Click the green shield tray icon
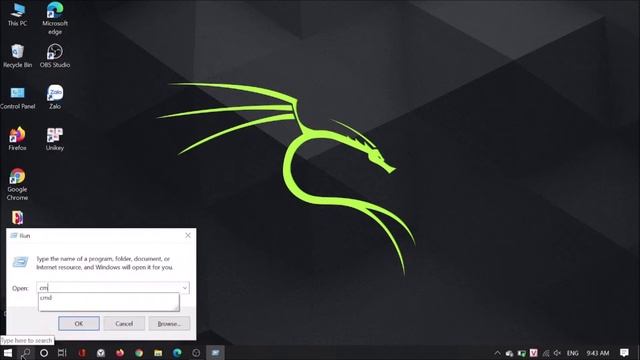This screenshot has height=360, width=640. click(521, 353)
